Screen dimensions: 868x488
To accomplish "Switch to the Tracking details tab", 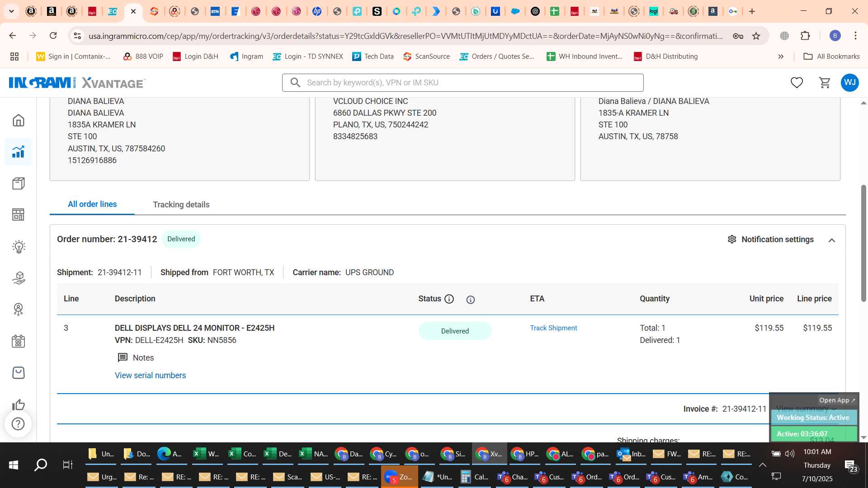I will (181, 205).
